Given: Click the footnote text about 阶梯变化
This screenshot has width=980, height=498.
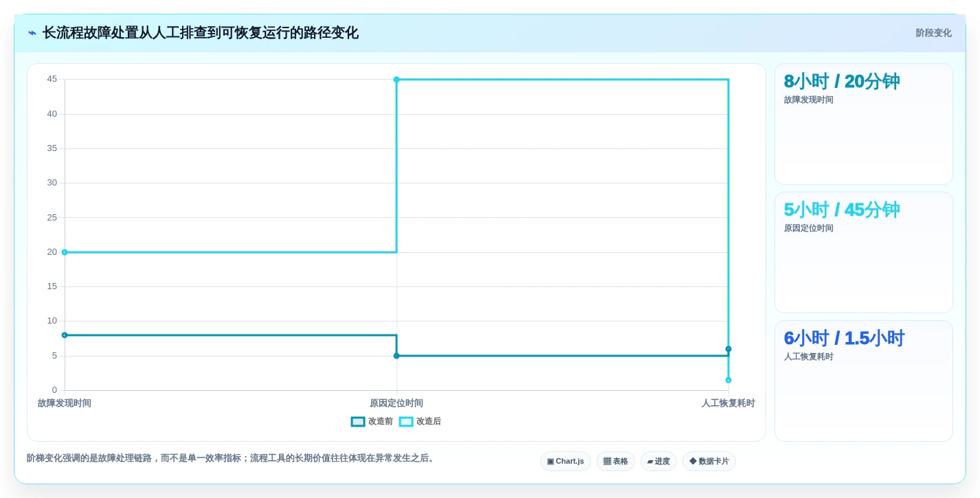Looking at the screenshot, I should coord(232,458).
